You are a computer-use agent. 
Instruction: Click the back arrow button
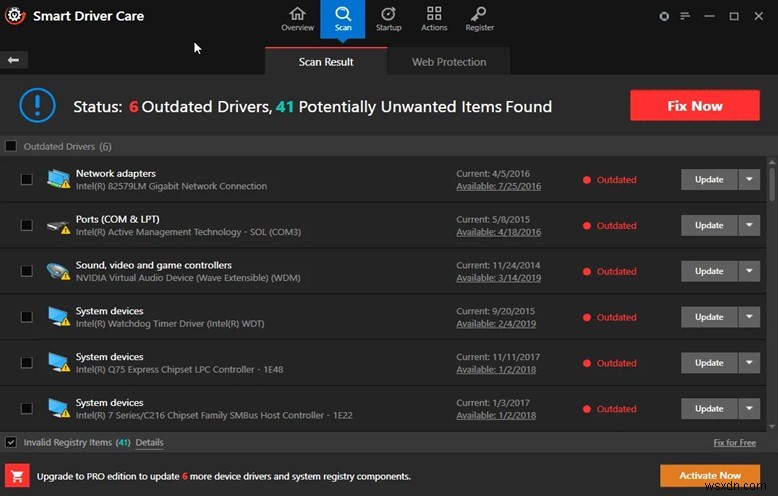coord(14,60)
